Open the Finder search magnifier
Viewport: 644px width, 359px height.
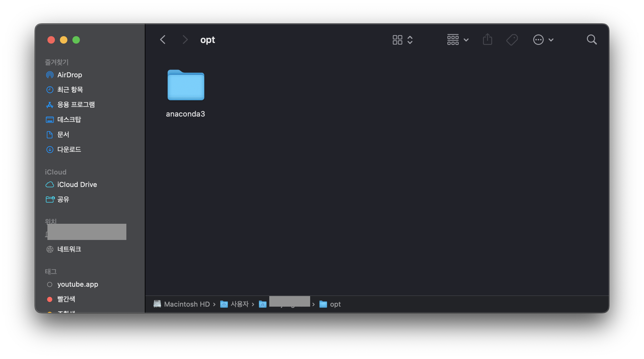point(592,40)
